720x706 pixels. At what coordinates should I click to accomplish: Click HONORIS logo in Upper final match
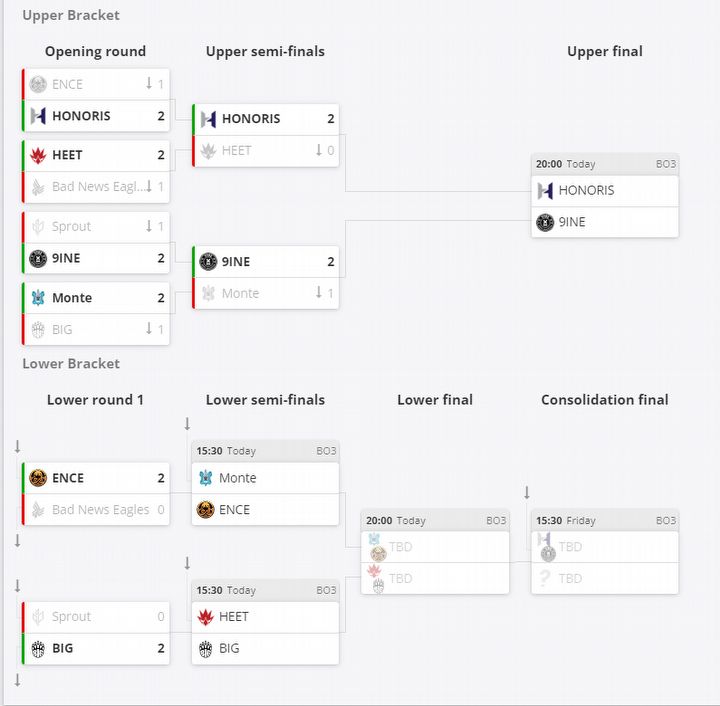click(x=545, y=190)
